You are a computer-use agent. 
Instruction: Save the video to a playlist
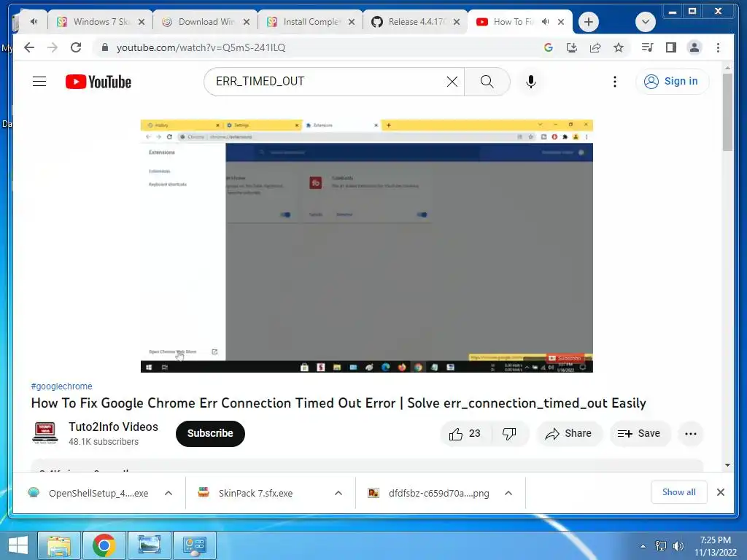640,434
